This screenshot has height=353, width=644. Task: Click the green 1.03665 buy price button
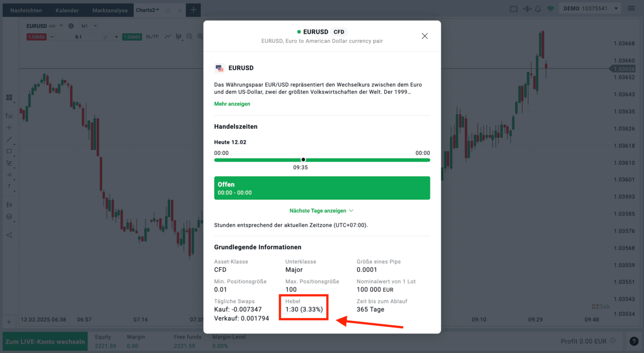point(131,37)
